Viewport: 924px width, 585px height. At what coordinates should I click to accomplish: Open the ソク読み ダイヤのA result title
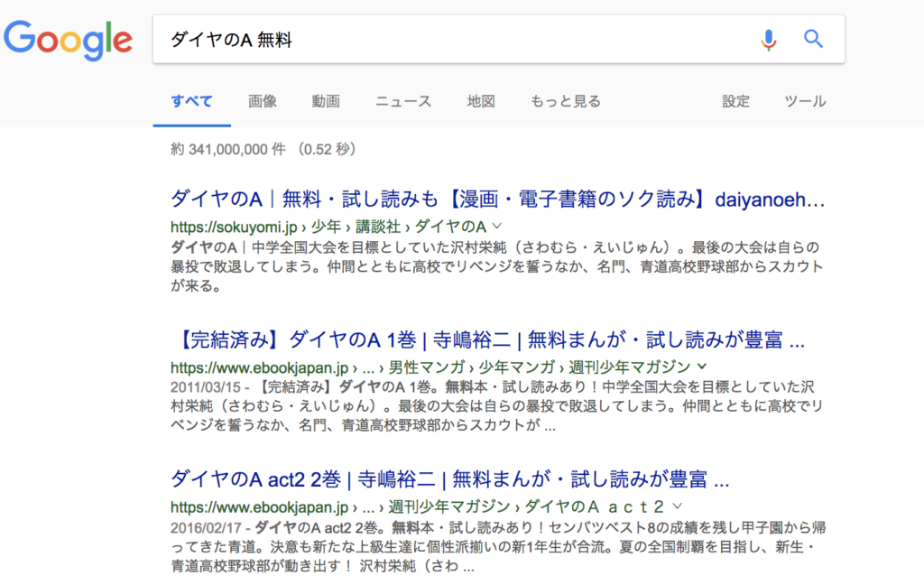click(497, 200)
